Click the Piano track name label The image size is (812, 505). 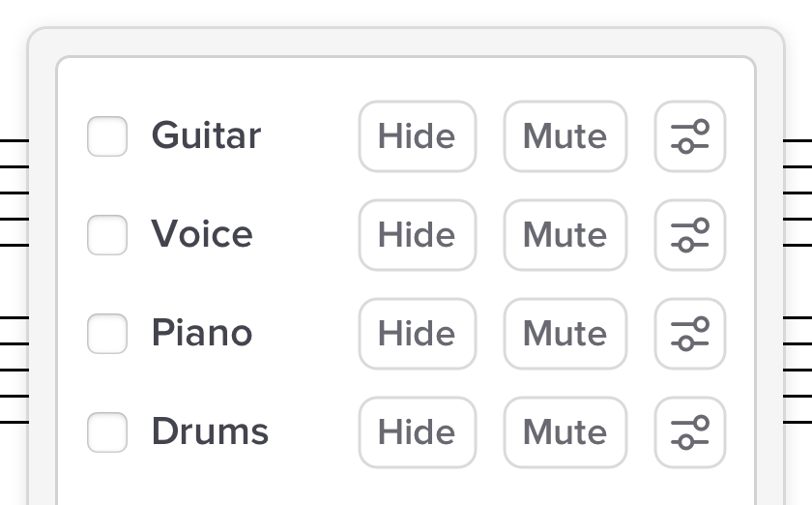[x=202, y=333]
